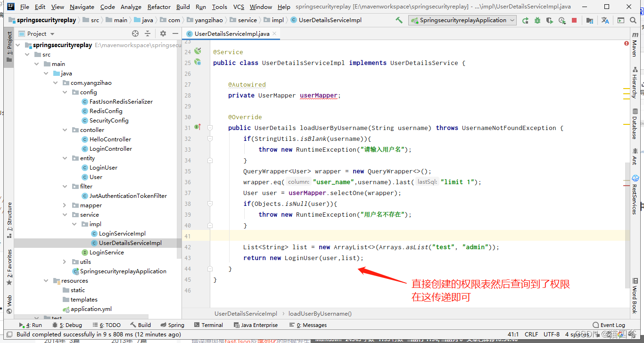Open the Database tool window

(x=635, y=124)
